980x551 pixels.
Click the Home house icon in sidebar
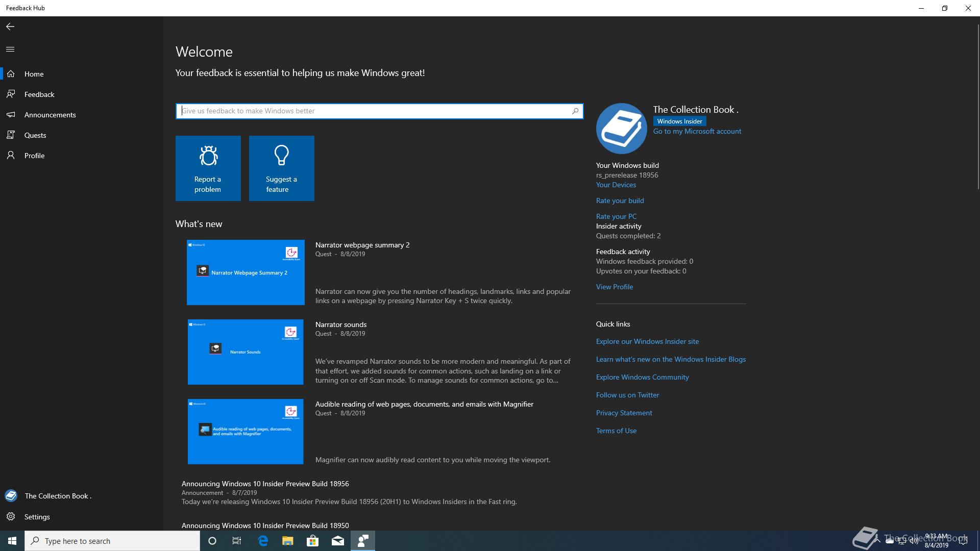coord(11,74)
